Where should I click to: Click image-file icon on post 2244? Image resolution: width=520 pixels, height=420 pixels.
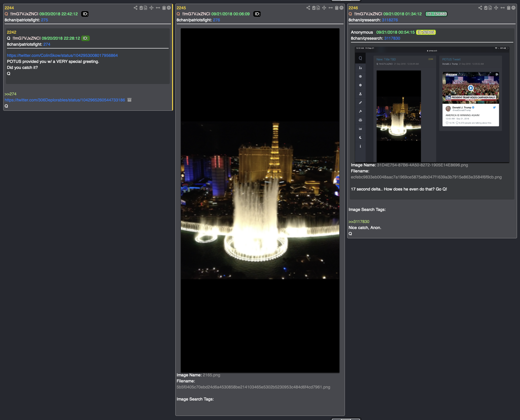(145, 8)
